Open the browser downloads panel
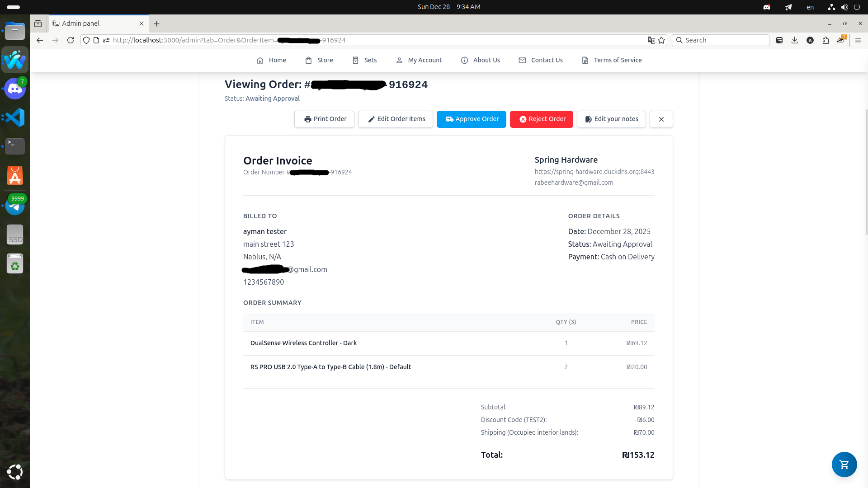The height and width of the screenshot is (488, 868). coord(794,40)
